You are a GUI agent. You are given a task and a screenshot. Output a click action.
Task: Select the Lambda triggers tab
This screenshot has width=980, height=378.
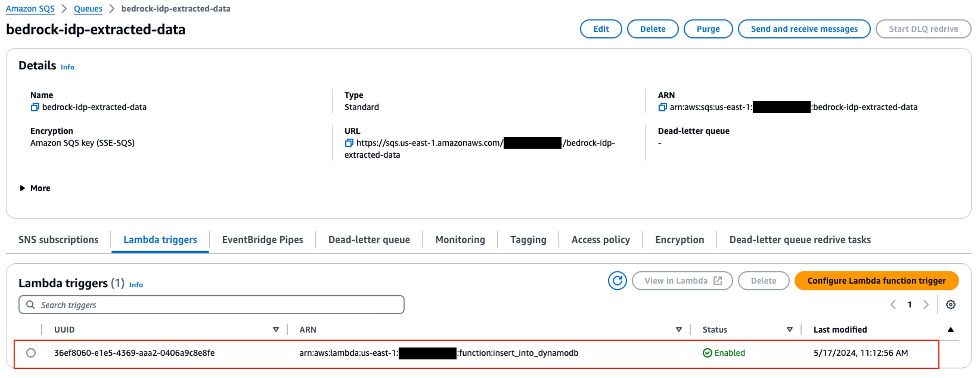point(160,240)
